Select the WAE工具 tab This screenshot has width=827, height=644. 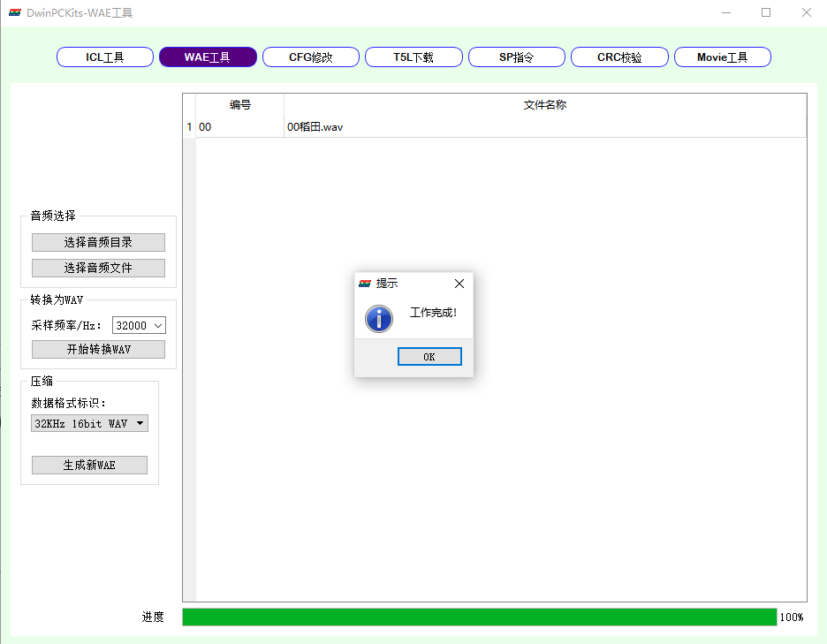pyautogui.click(x=208, y=57)
